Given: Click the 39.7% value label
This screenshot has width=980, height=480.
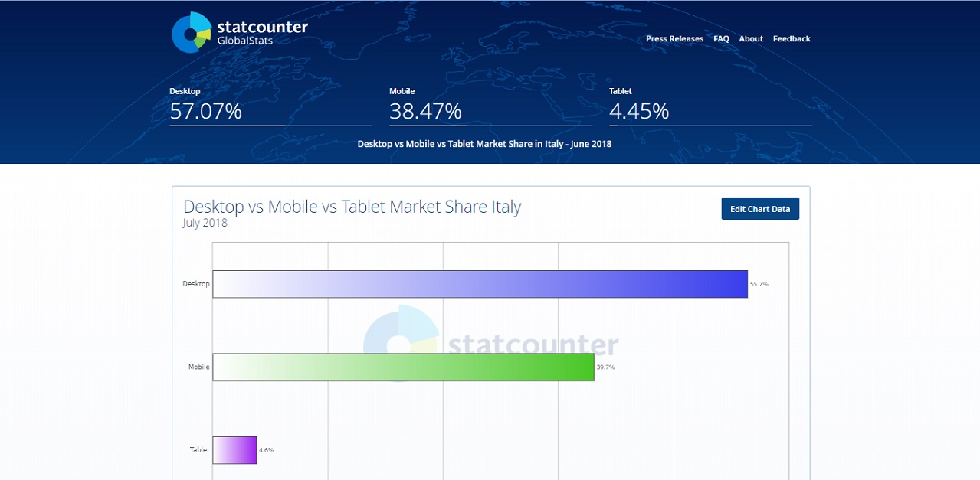Looking at the screenshot, I should [605, 367].
